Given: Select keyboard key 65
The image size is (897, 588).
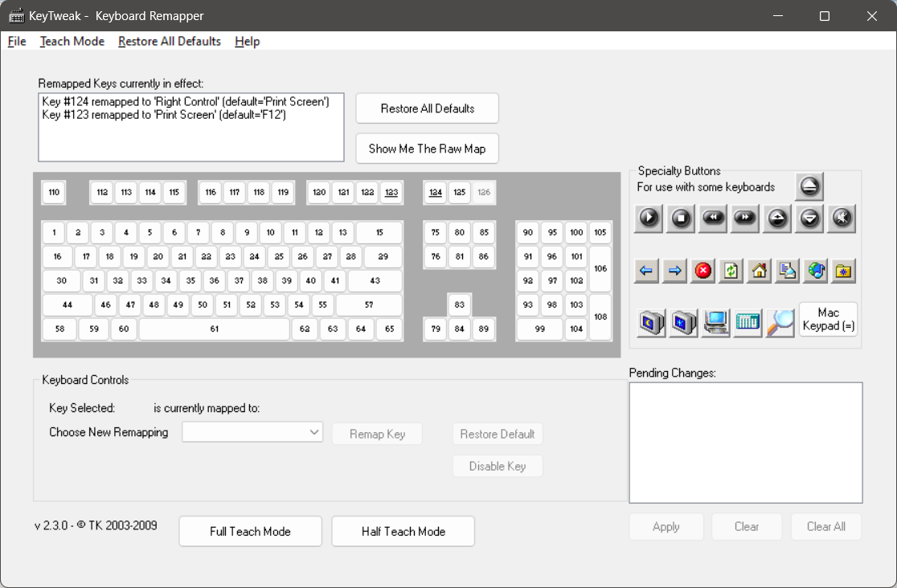Looking at the screenshot, I should (x=390, y=329).
